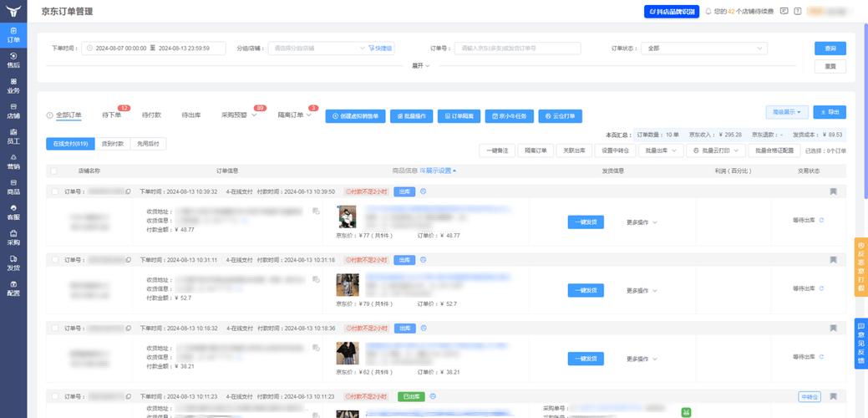Open the 批量出库 dropdown
Screen dimensions: 868x418
661,150
